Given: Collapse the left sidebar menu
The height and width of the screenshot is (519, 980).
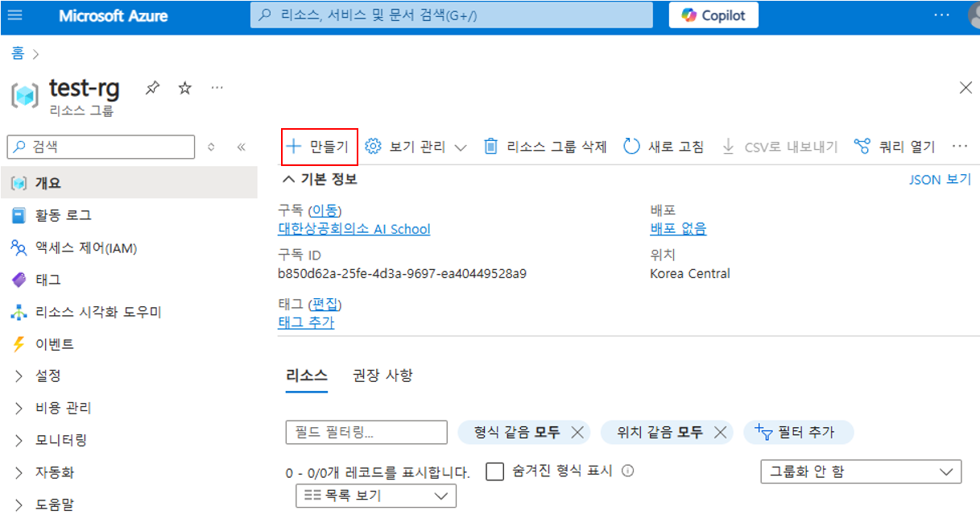Looking at the screenshot, I should tap(240, 147).
